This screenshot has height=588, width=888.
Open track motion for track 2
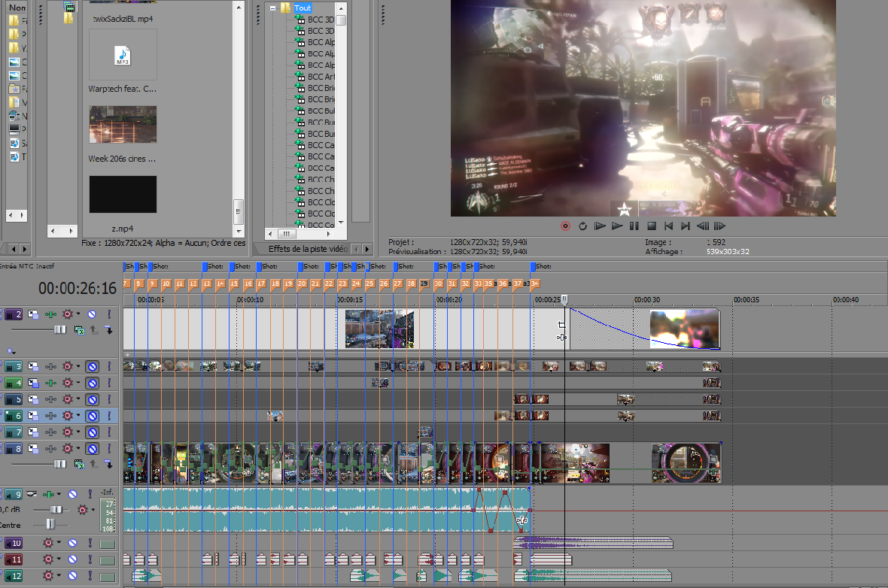point(33,314)
